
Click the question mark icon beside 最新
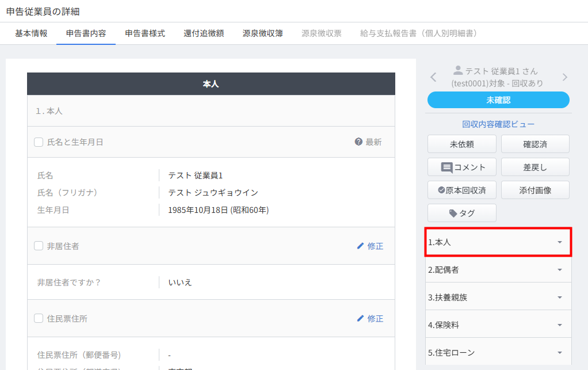click(x=358, y=142)
